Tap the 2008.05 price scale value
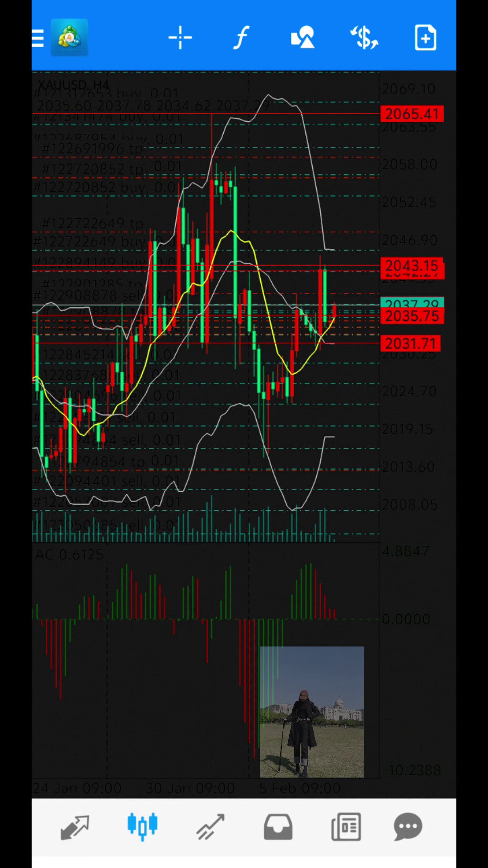Screen dimensions: 488x868 tap(410, 505)
